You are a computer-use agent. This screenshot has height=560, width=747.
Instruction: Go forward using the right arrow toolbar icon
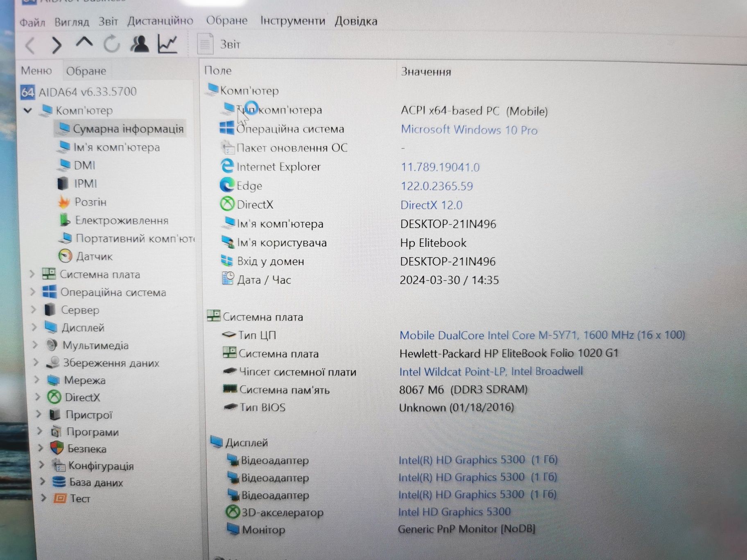pyautogui.click(x=57, y=45)
